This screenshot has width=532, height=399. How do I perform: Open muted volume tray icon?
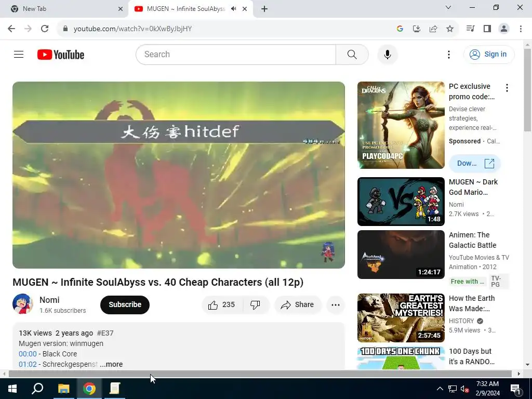pyautogui.click(x=464, y=389)
